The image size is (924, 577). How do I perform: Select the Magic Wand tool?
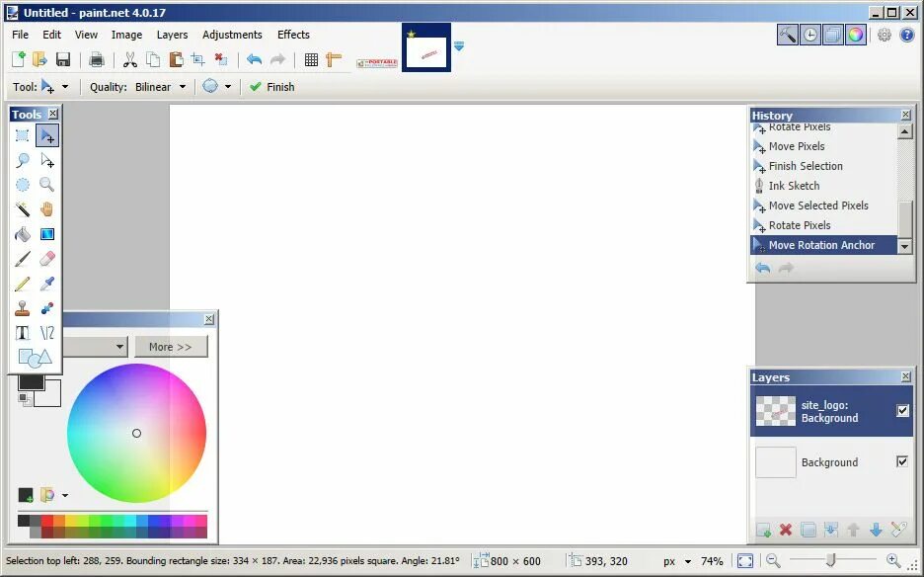23,209
